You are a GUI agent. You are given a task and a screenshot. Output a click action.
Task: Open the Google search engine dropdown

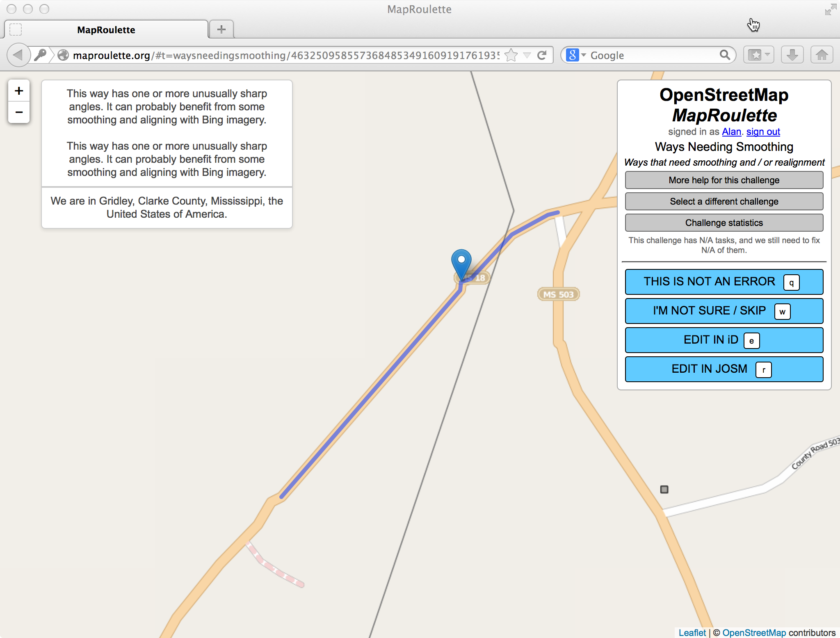coord(576,55)
